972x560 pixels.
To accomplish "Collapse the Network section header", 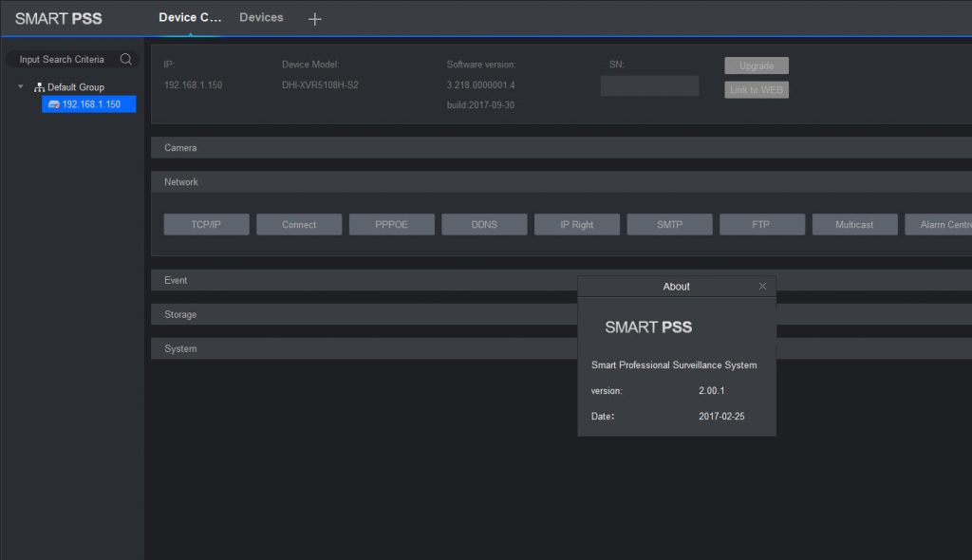I will [561, 181].
